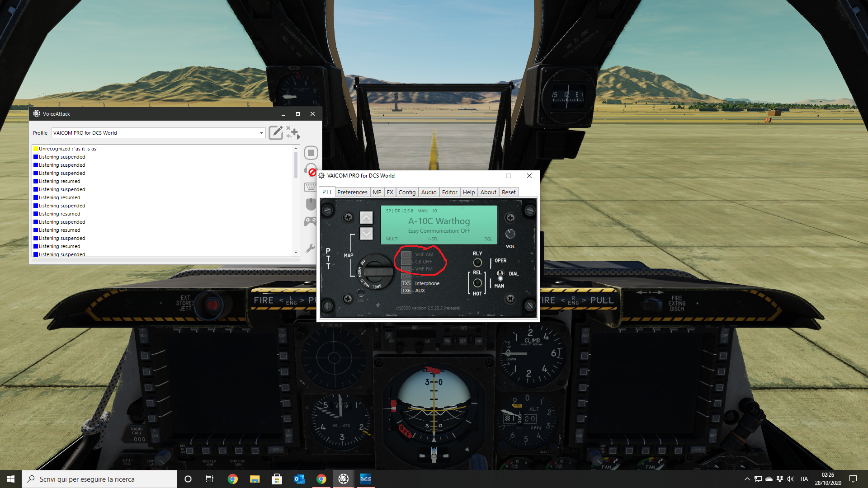The height and width of the screenshot is (488, 868).
Task: Switch to DCS World taskbar icon
Action: (365, 479)
